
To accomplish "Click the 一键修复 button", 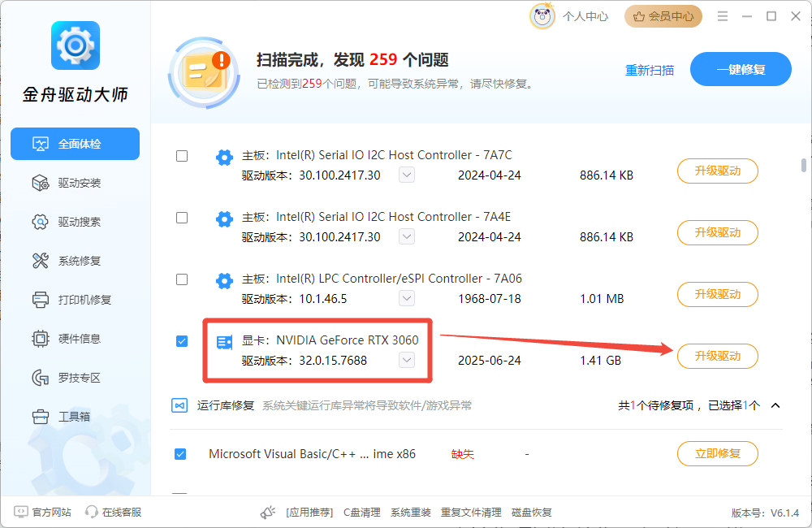I will [741, 70].
